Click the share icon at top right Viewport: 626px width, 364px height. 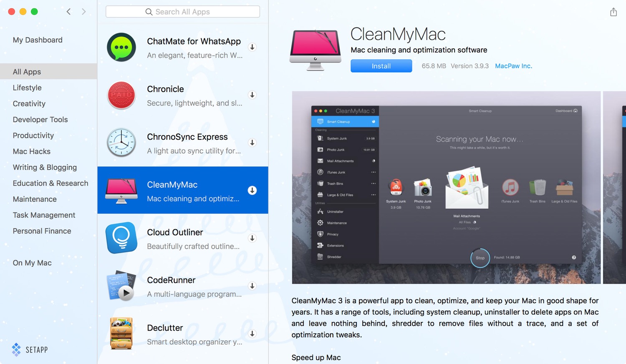pos(613,12)
